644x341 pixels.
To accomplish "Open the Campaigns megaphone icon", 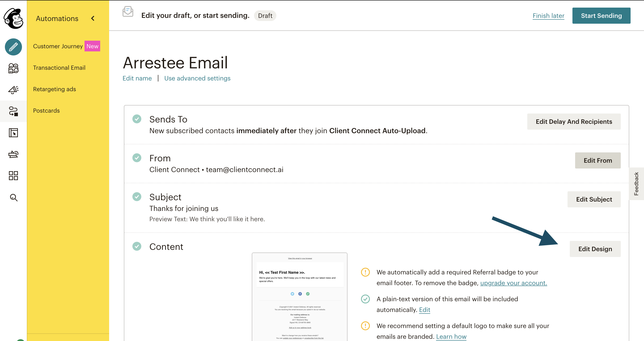I will 13,90.
